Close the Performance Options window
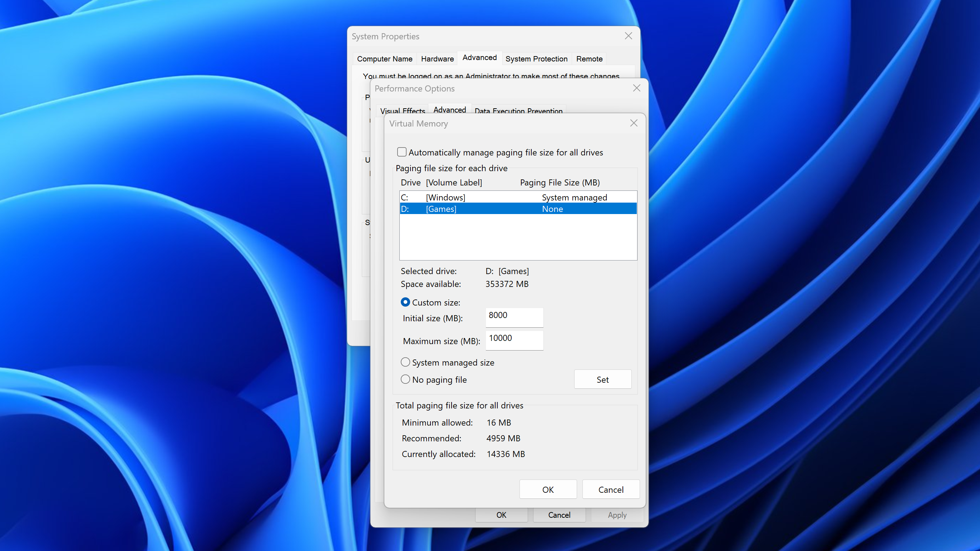 (636, 88)
